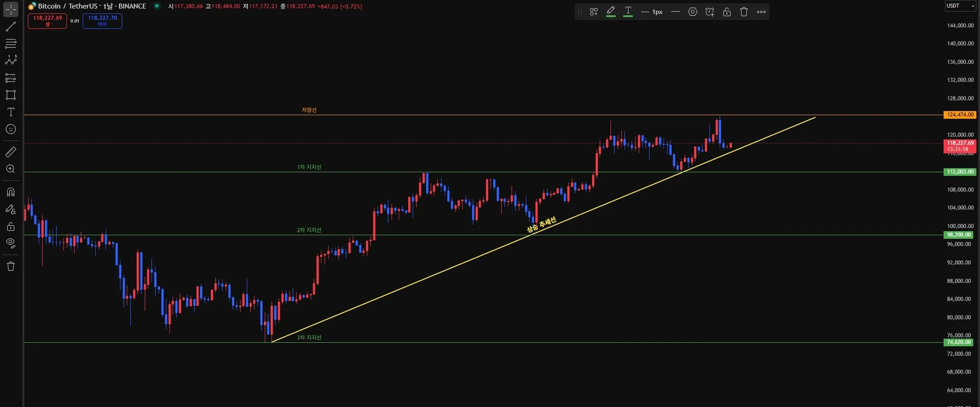Image resolution: width=980 pixels, height=407 pixels.
Task: Open the emoji and icons tool
Action: point(11,129)
